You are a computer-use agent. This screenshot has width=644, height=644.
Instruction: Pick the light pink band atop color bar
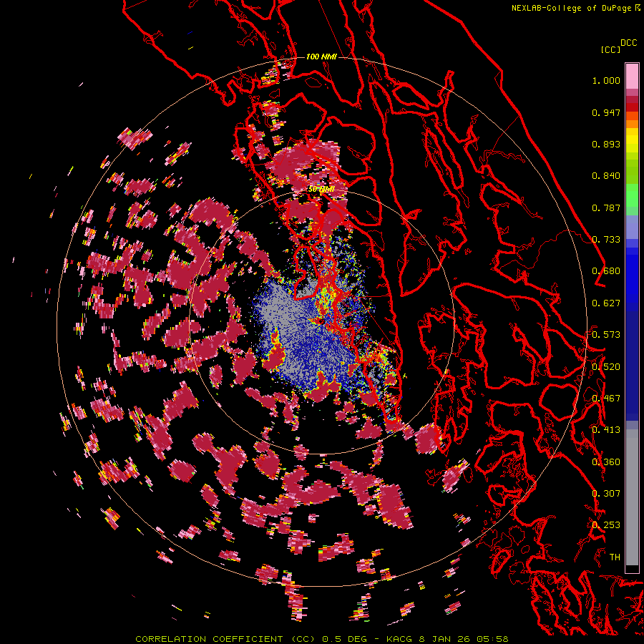tap(632, 76)
